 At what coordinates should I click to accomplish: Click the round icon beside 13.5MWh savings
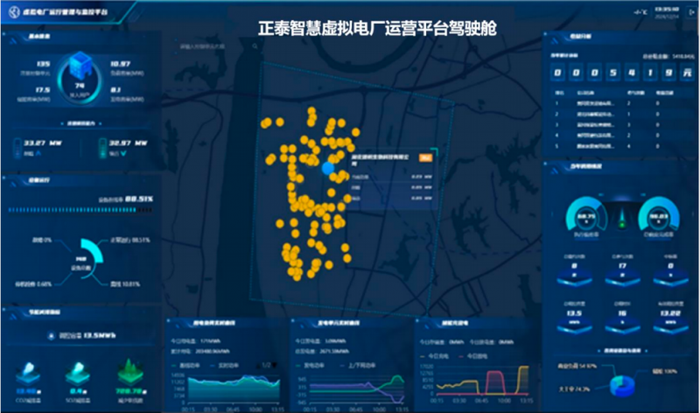pyautogui.click(x=51, y=335)
